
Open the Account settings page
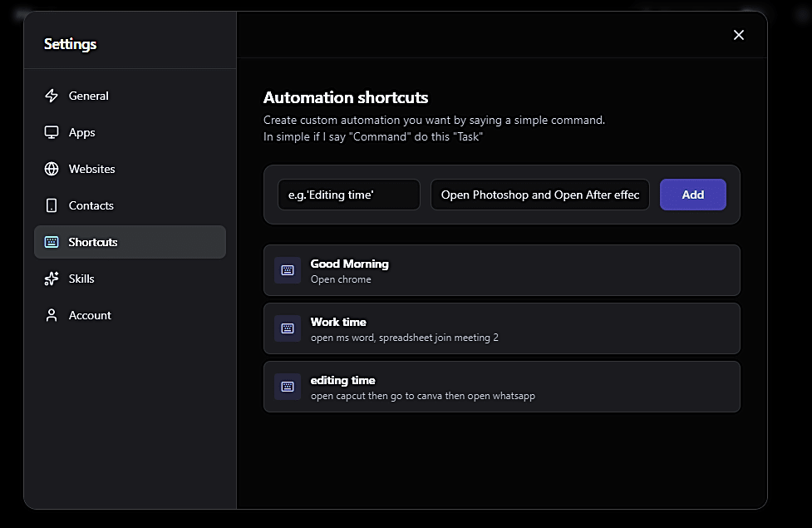pyautogui.click(x=89, y=315)
